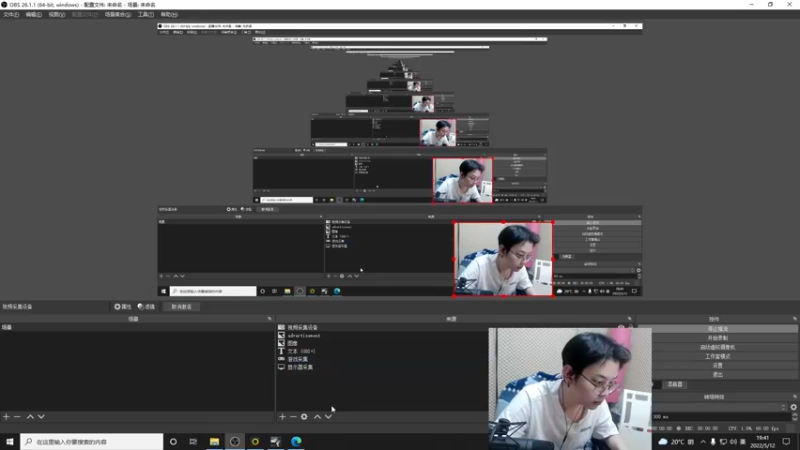Open Microsoft Edge from the taskbar
Screen dimensions: 800x450
click(x=296, y=441)
